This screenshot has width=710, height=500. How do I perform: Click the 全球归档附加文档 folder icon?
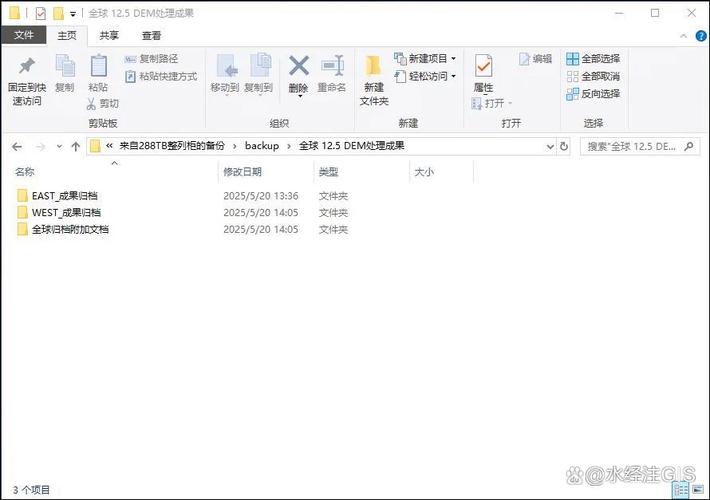pos(22,229)
